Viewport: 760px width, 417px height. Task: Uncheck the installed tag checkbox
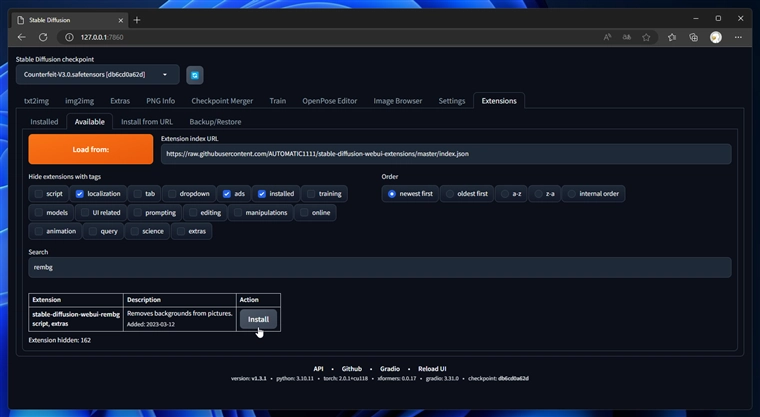pos(262,194)
